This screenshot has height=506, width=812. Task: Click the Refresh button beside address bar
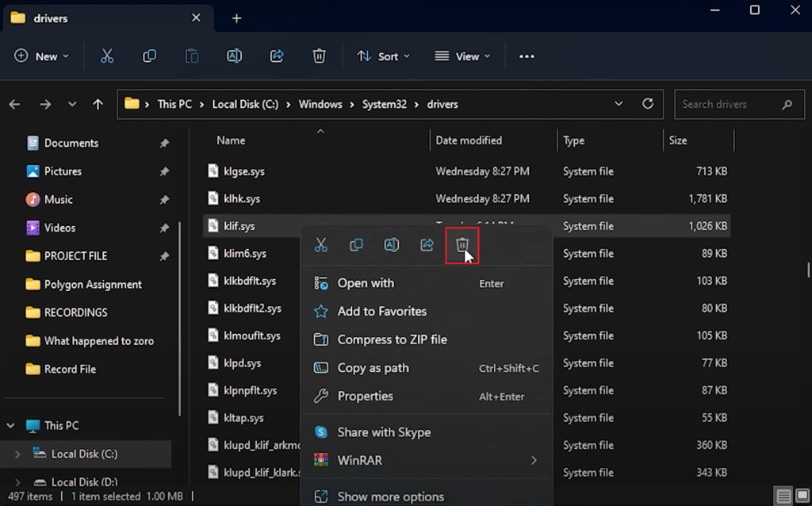click(x=648, y=104)
